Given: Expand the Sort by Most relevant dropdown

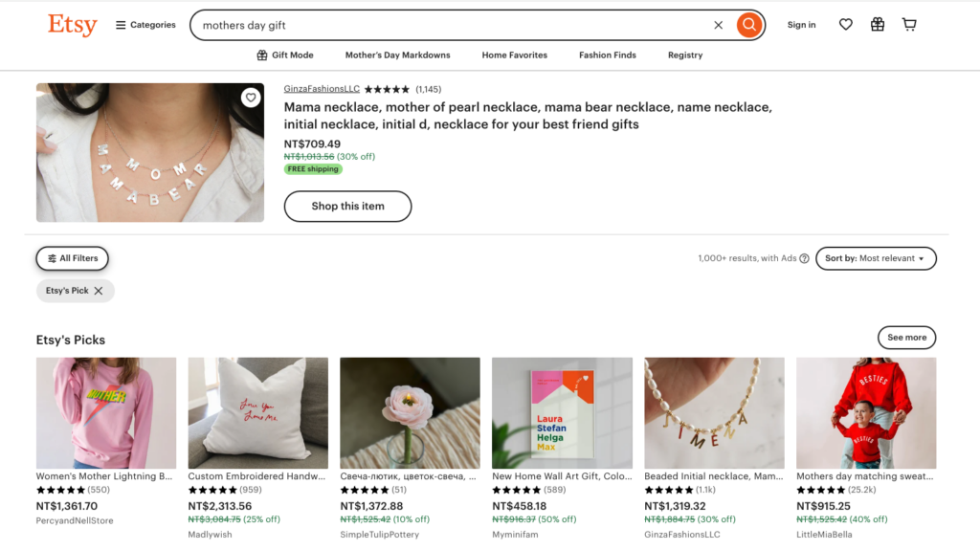Looking at the screenshot, I should 876,258.
